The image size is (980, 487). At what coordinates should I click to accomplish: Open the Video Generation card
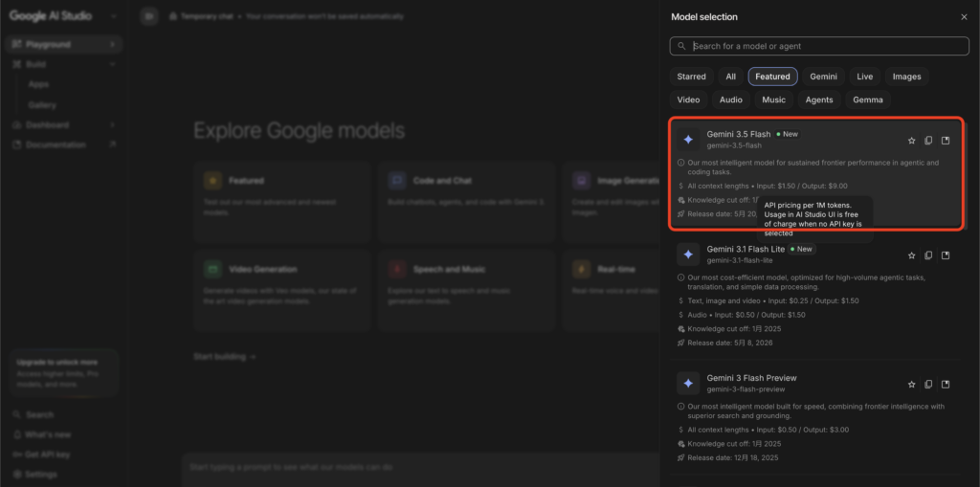(x=282, y=291)
